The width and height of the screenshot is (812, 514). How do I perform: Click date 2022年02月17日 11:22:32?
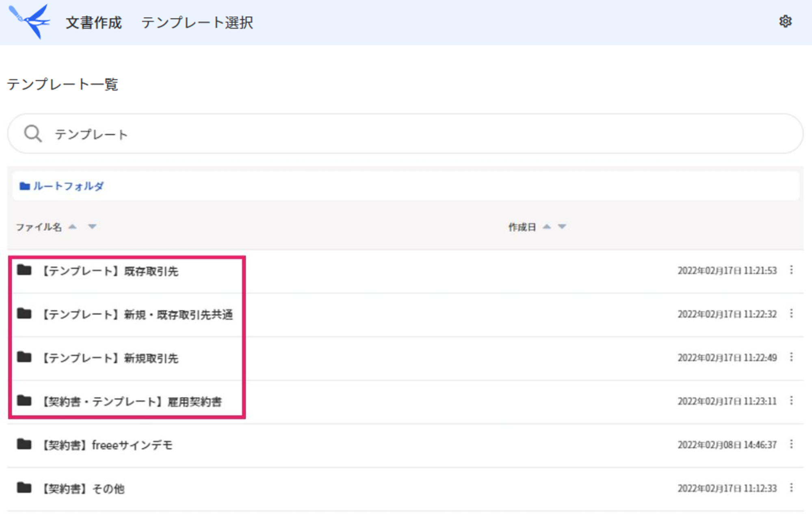click(727, 314)
